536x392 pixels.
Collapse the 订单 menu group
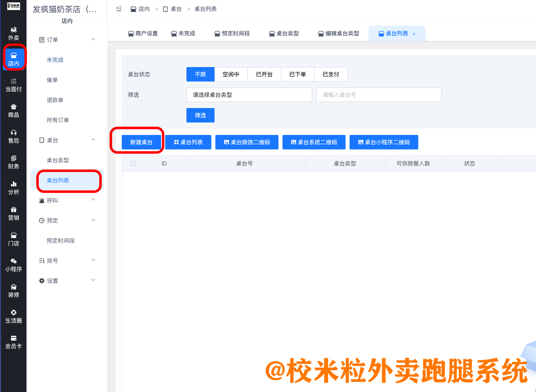point(66,39)
